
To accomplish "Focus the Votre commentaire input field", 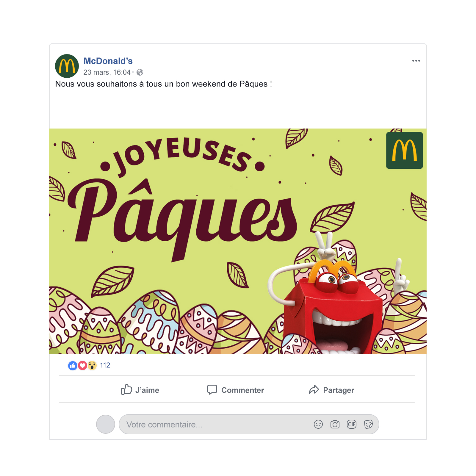I will (249, 424).
